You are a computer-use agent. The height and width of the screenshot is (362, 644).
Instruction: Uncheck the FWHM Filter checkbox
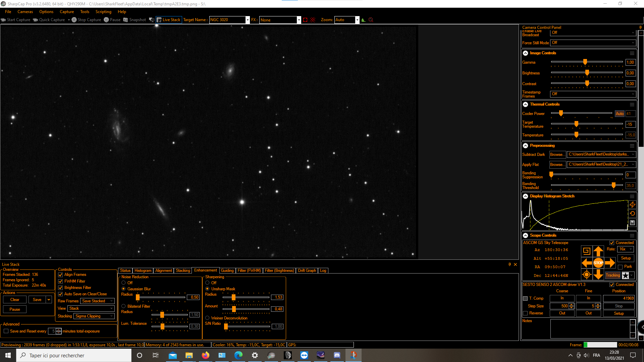(x=61, y=281)
